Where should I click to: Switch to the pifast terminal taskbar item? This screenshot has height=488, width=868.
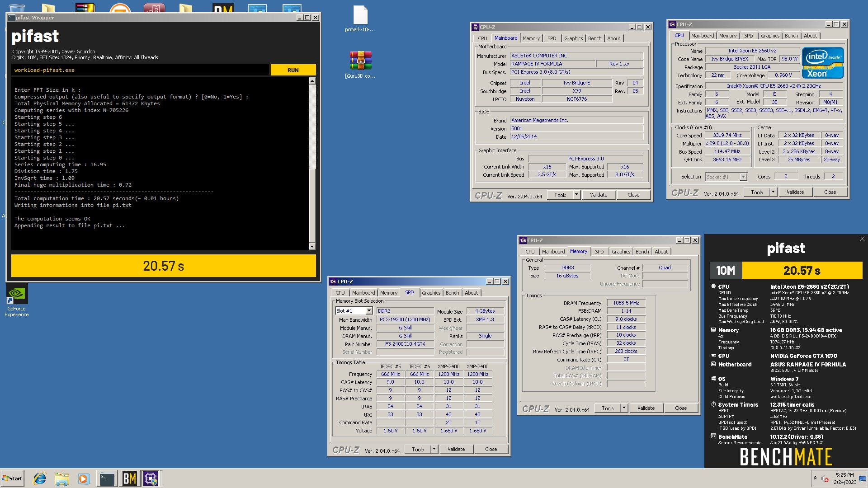(x=107, y=479)
